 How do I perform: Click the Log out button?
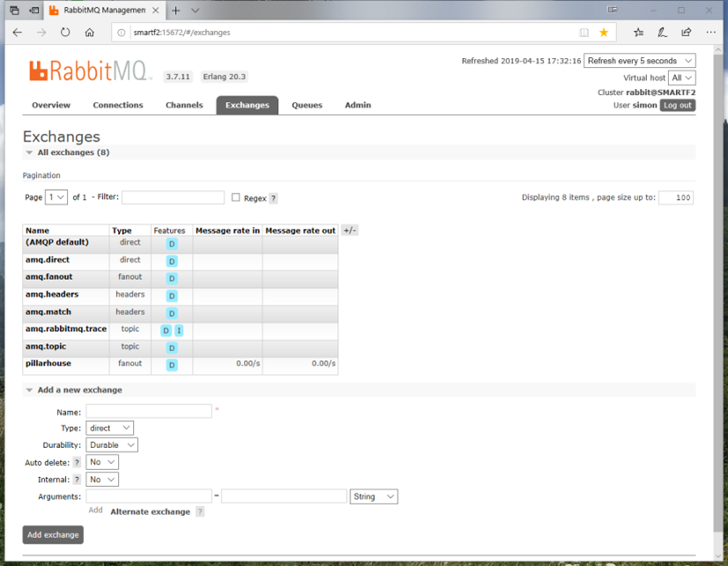(x=678, y=105)
